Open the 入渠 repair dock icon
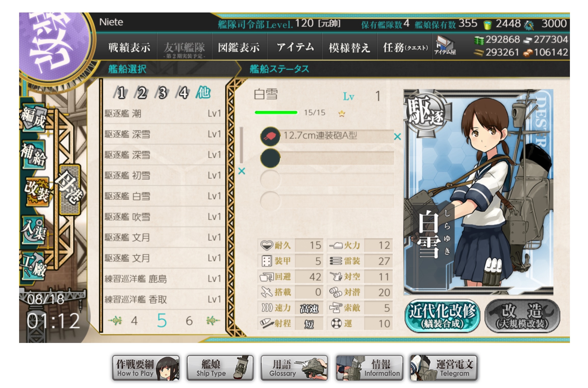The width and height of the screenshot is (588, 388). 34,230
